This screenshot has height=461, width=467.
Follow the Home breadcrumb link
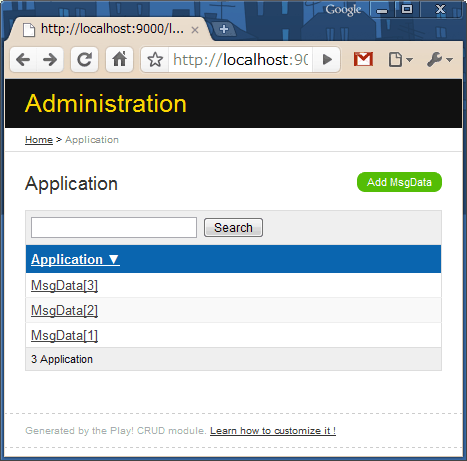click(39, 140)
